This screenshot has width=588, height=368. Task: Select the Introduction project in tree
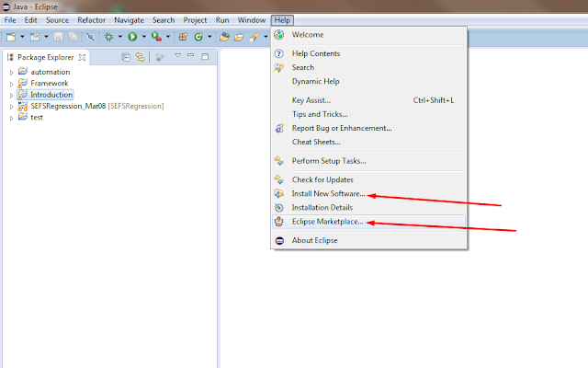pos(51,95)
